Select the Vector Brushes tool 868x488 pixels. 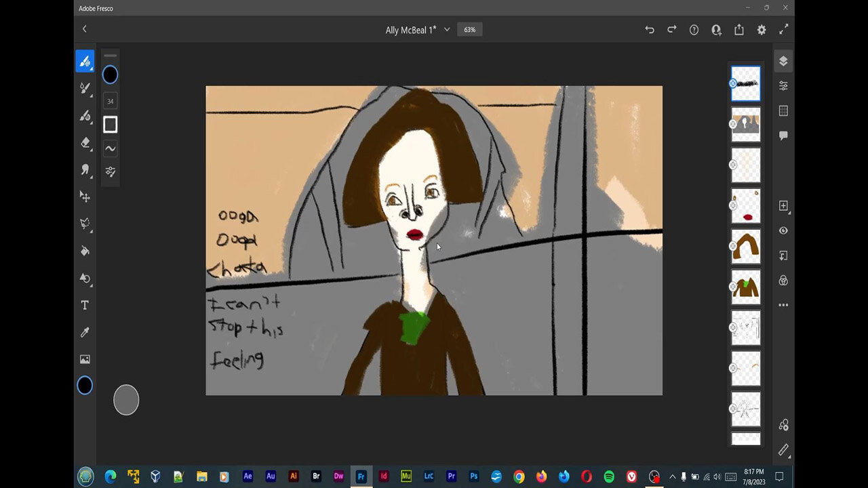point(85,116)
